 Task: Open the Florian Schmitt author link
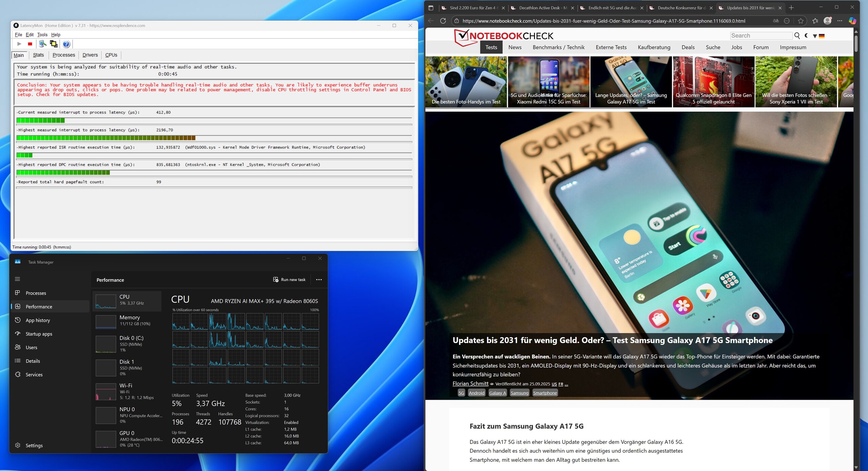[470, 384]
